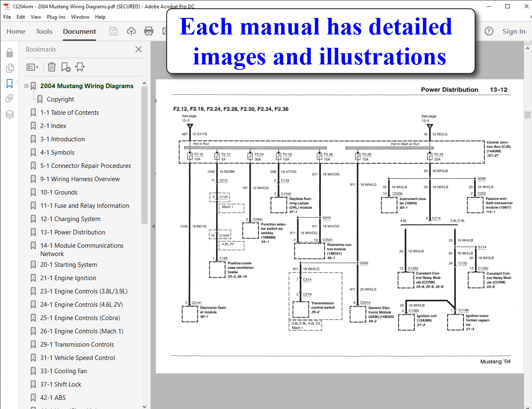Collapse the 2004 Mustang Wiring Diagrams tree
Screen dimensions: 532x409
(x=27, y=86)
